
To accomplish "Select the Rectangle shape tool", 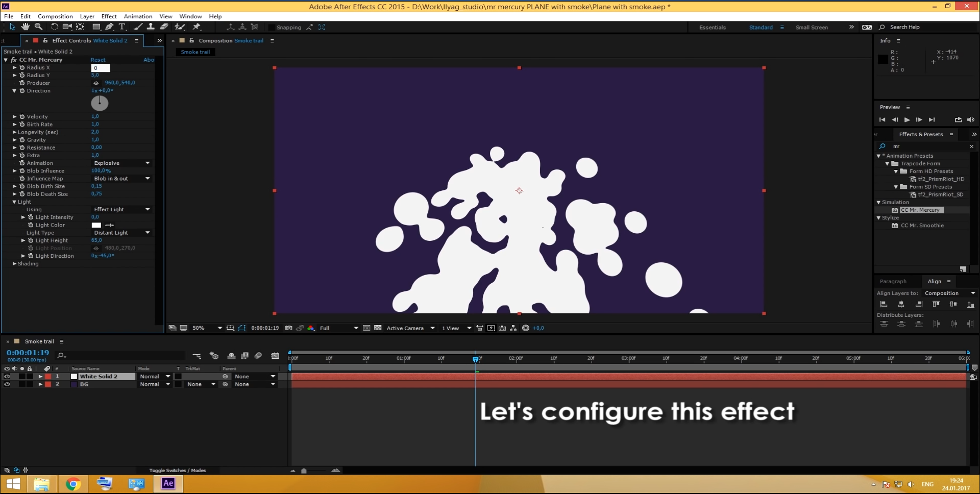I will pos(96,27).
